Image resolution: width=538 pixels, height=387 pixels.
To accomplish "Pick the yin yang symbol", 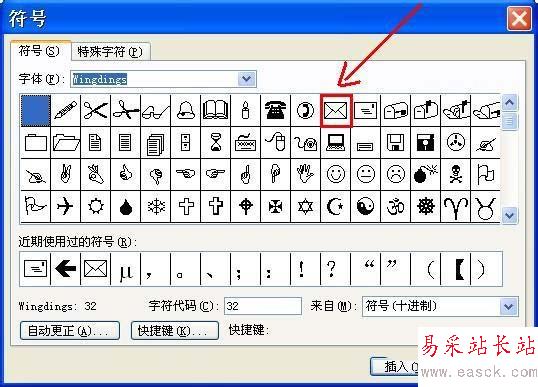I will [365, 207].
